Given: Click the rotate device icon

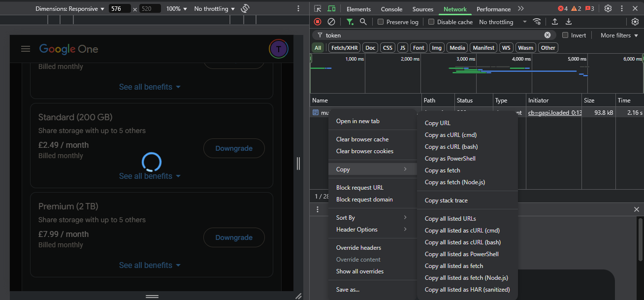Looking at the screenshot, I should pyautogui.click(x=245, y=9).
